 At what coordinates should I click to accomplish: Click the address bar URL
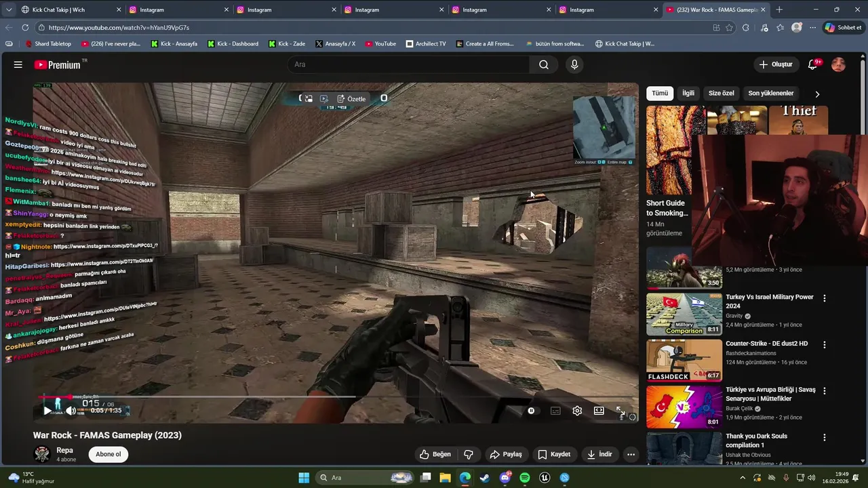[x=119, y=28]
